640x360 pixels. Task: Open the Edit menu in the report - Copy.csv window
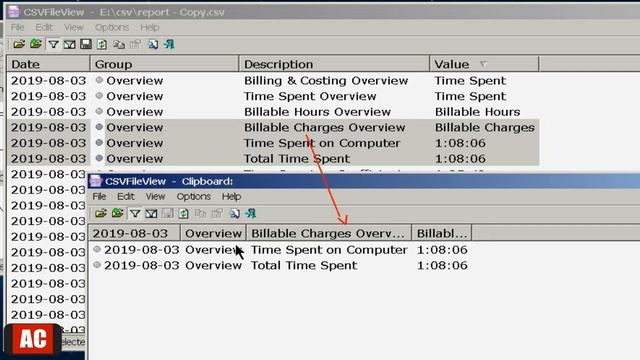pyautogui.click(x=44, y=27)
